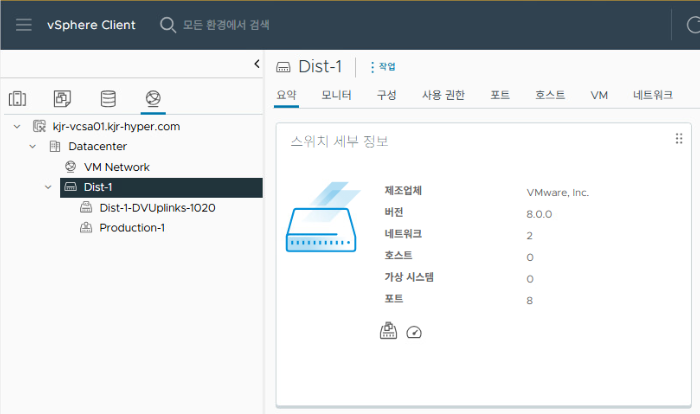Select Datacenter in the inventory tree

click(97, 146)
